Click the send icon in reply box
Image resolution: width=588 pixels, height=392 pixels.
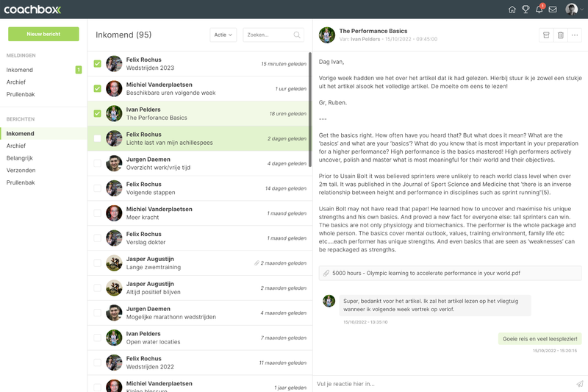(x=579, y=384)
